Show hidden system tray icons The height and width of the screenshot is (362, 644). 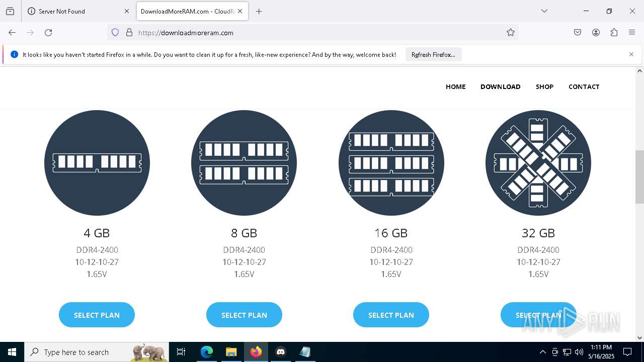(542, 352)
